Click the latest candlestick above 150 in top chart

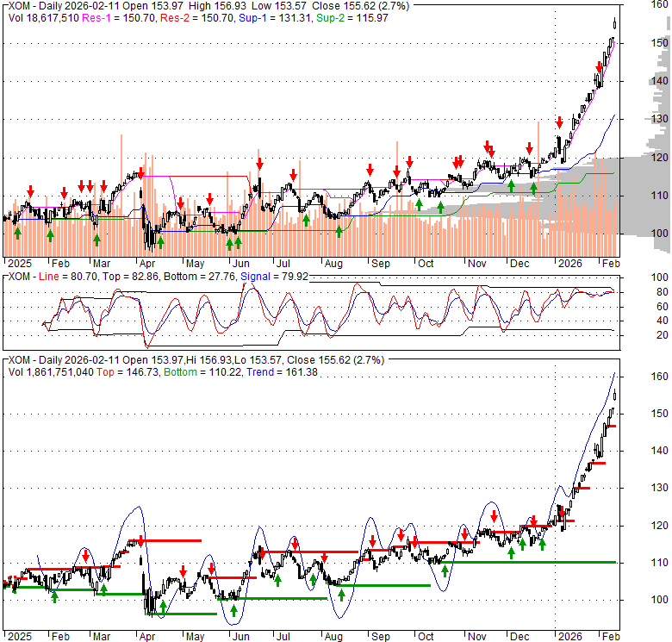(615, 23)
